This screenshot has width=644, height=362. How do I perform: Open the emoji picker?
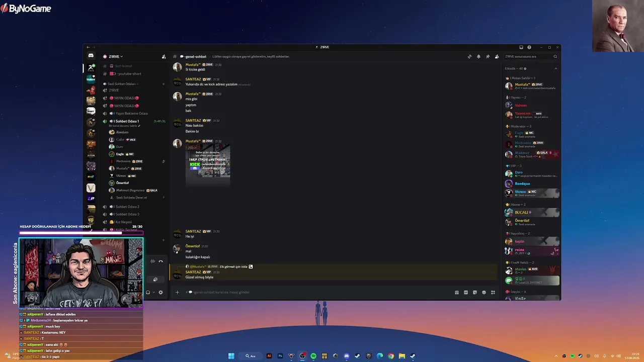click(484, 292)
